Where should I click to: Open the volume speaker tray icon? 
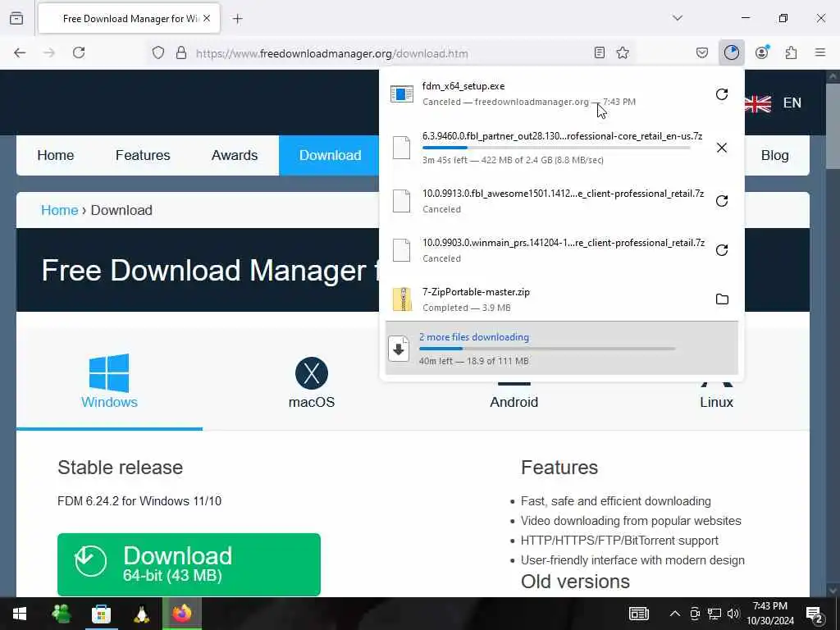(x=733, y=614)
